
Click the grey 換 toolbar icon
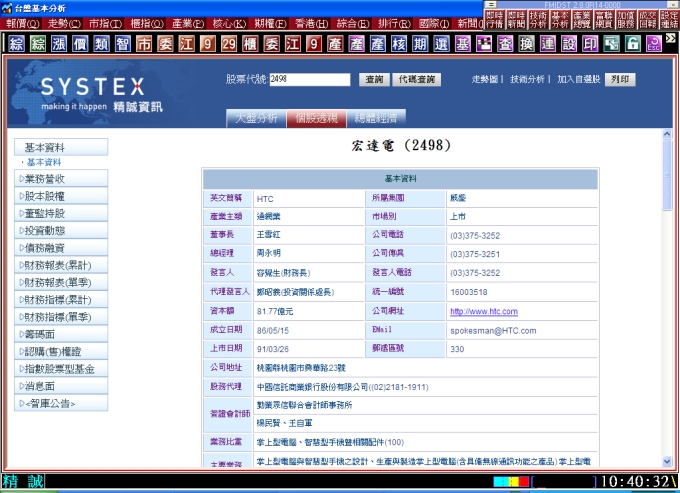click(x=526, y=44)
